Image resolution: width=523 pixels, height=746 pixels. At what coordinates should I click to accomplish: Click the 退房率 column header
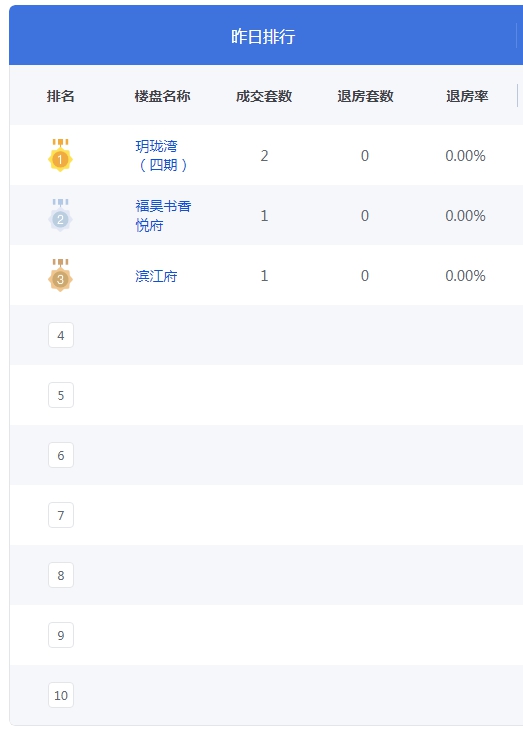coord(467,96)
